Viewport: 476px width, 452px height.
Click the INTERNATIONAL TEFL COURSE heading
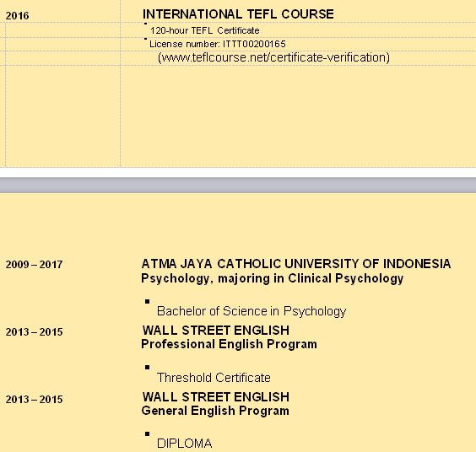(x=238, y=14)
